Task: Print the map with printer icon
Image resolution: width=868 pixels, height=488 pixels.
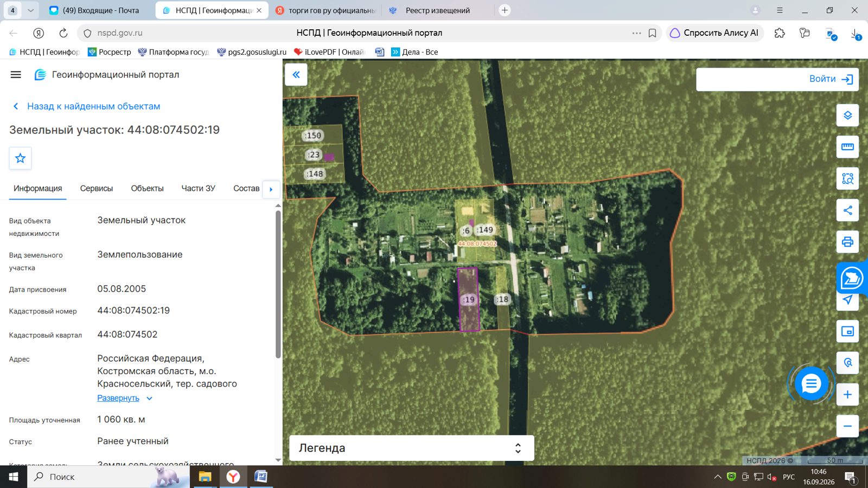Action: pyautogui.click(x=847, y=242)
